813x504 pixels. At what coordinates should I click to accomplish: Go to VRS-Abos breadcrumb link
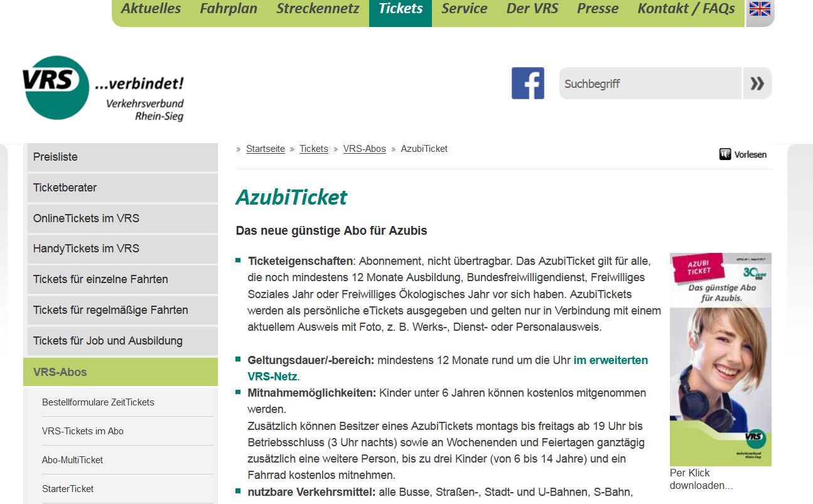[365, 149]
